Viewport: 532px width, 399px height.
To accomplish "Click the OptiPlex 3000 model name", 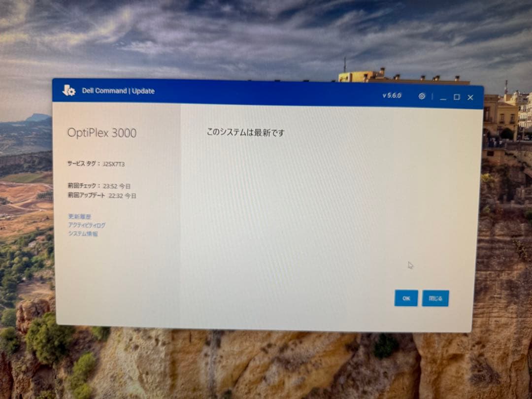I will click(x=101, y=133).
